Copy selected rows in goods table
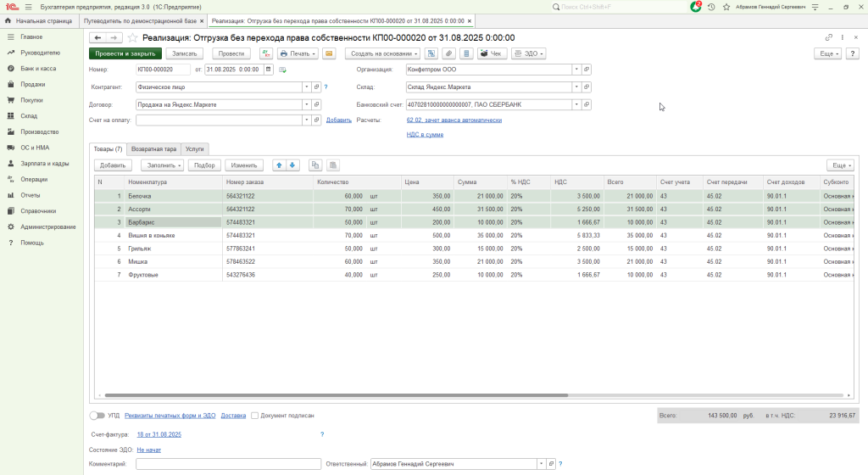The image size is (868, 475). point(316,165)
